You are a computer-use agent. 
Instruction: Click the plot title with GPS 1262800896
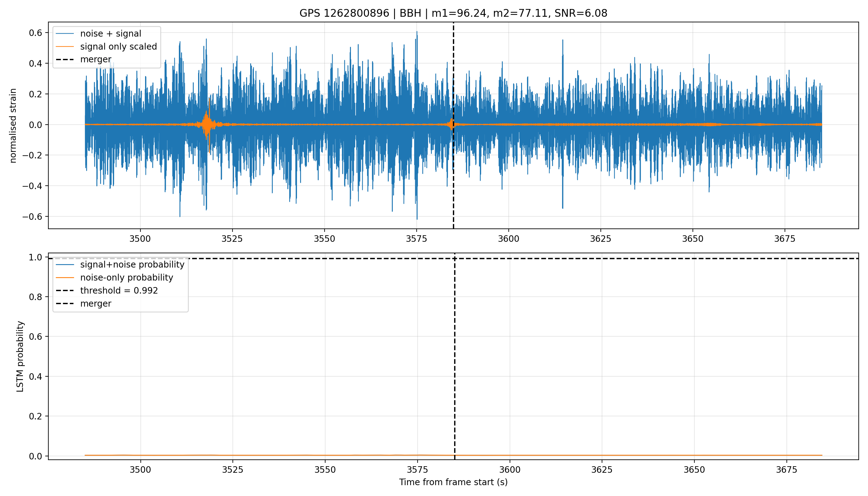pos(453,13)
